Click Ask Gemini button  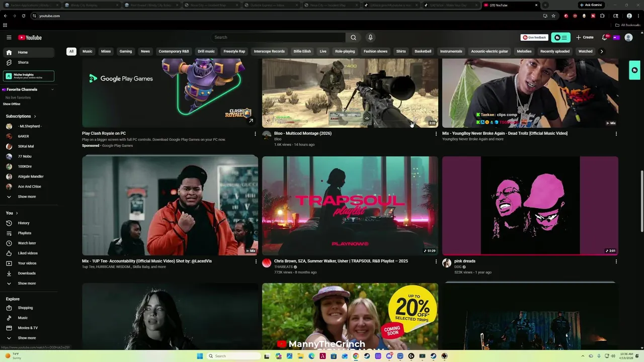tap(591, 5)
